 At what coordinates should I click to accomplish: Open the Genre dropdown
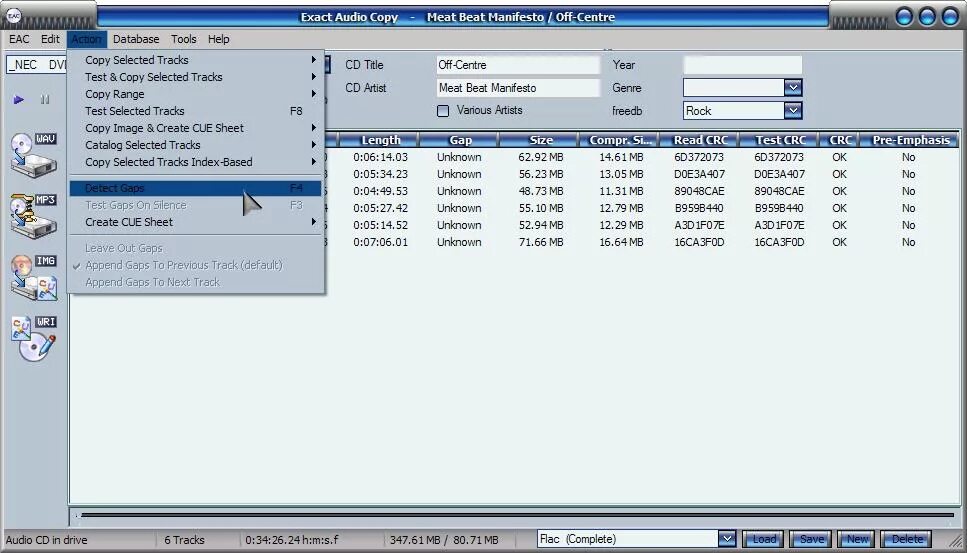[793, 88]
